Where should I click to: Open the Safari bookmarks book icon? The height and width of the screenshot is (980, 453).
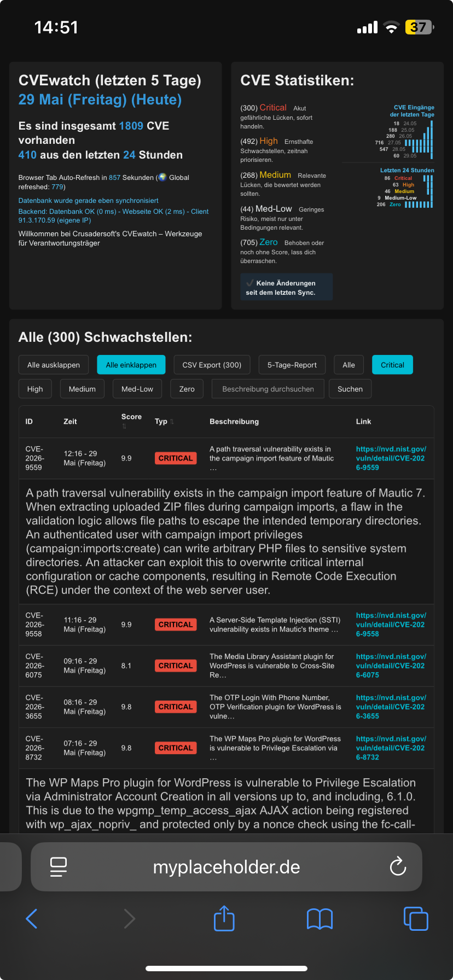[x=320, y=919]
